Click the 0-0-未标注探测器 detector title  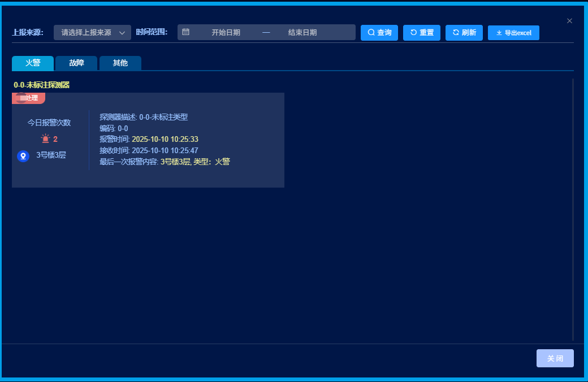click(41, 85)
